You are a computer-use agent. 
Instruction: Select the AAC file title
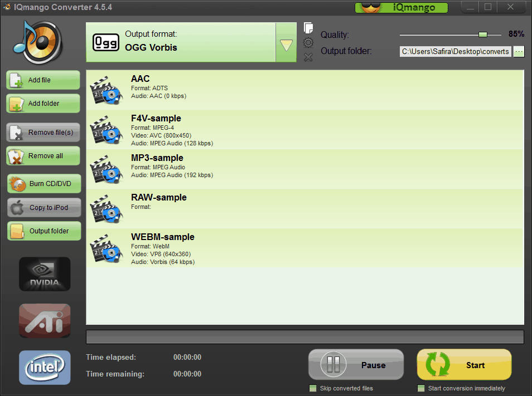(x=140, y=79)
